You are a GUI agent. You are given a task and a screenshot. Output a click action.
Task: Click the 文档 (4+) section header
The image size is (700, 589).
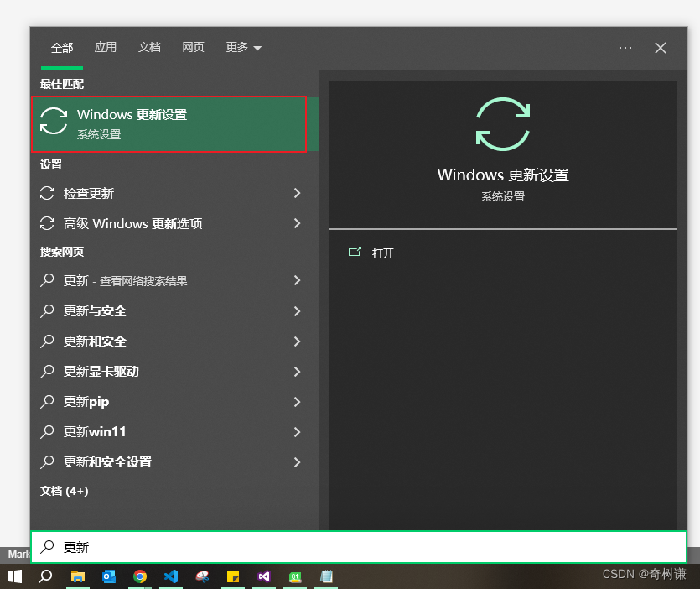pos(65,491)
